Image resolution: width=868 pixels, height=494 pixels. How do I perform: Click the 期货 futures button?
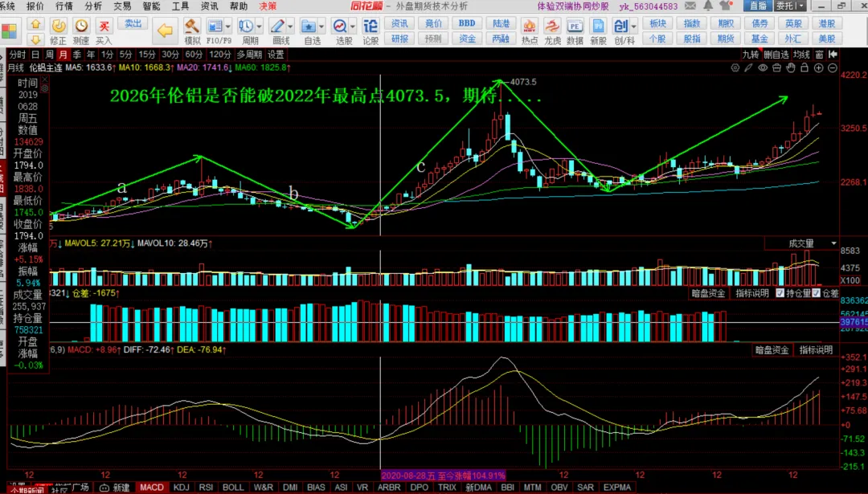725,39
